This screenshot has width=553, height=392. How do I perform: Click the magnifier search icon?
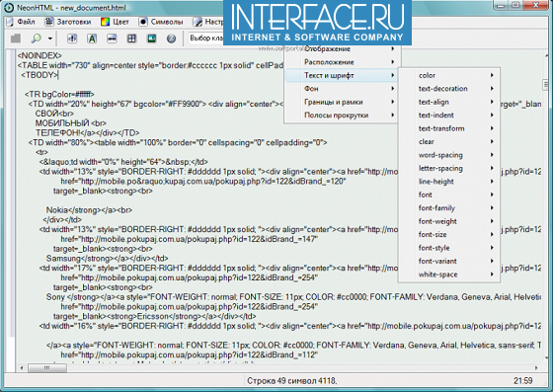coord(36,39)
